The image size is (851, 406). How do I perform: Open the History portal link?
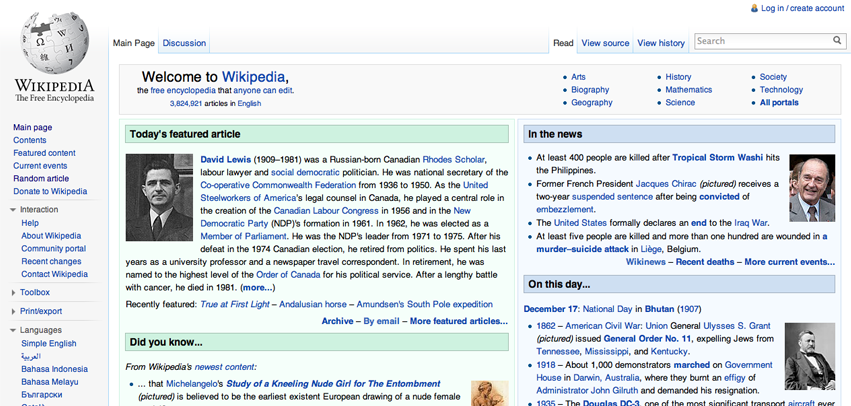(678, 77)
